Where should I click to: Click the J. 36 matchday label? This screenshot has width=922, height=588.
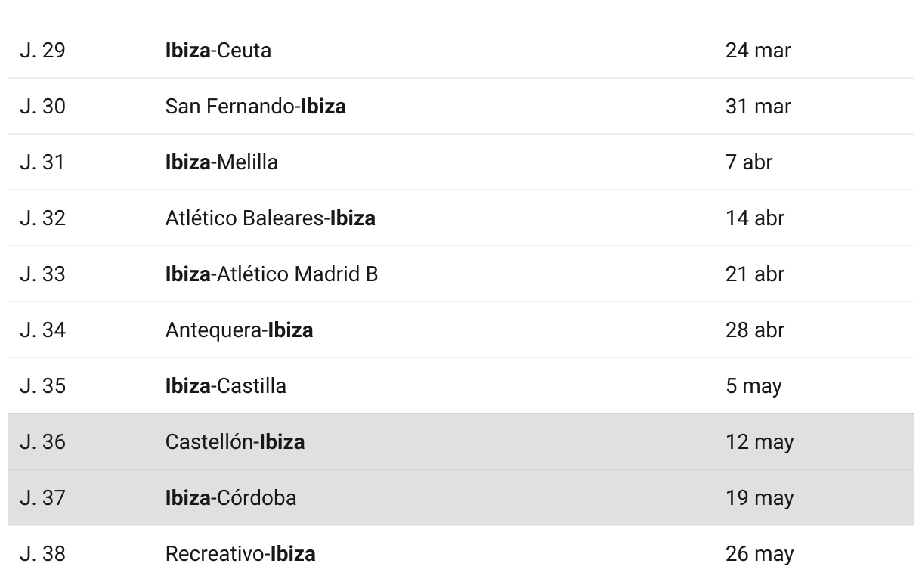point(42,441)
